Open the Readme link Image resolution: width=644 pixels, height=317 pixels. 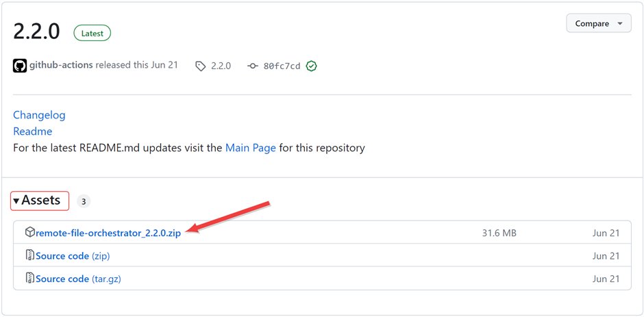(x=32, y=131)
